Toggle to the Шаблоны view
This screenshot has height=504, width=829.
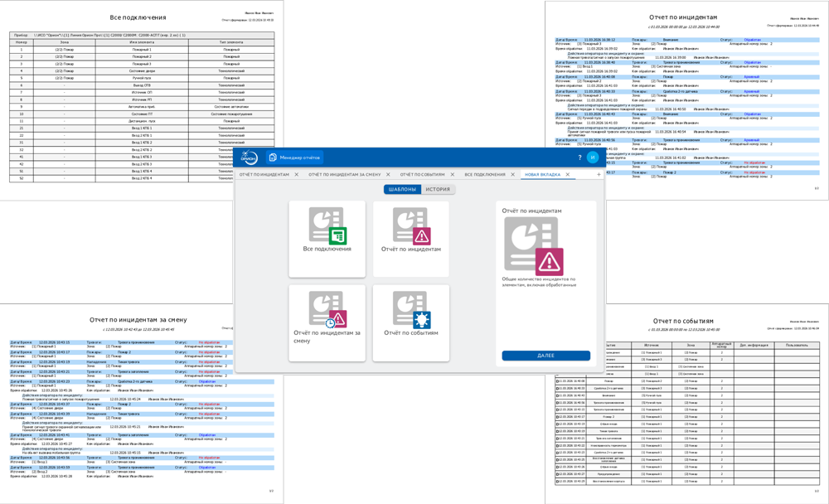point(402,190)
